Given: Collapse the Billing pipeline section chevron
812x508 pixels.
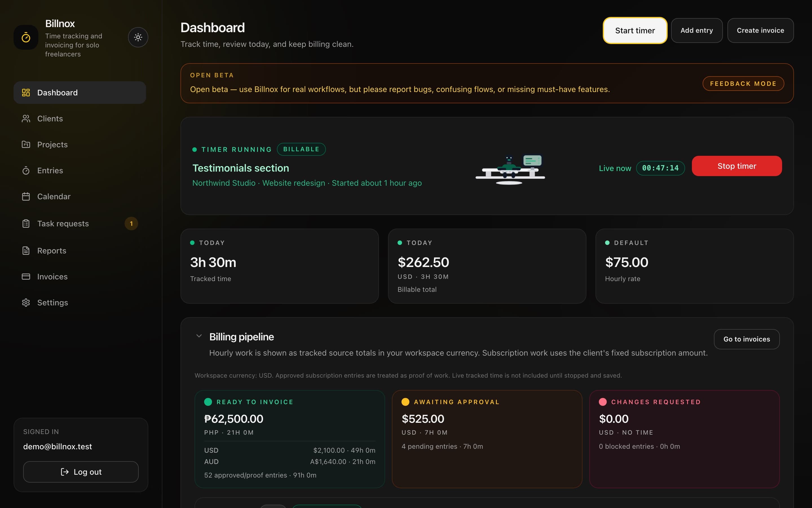Looking at the screenshot, I should click(x=199, y=336).
